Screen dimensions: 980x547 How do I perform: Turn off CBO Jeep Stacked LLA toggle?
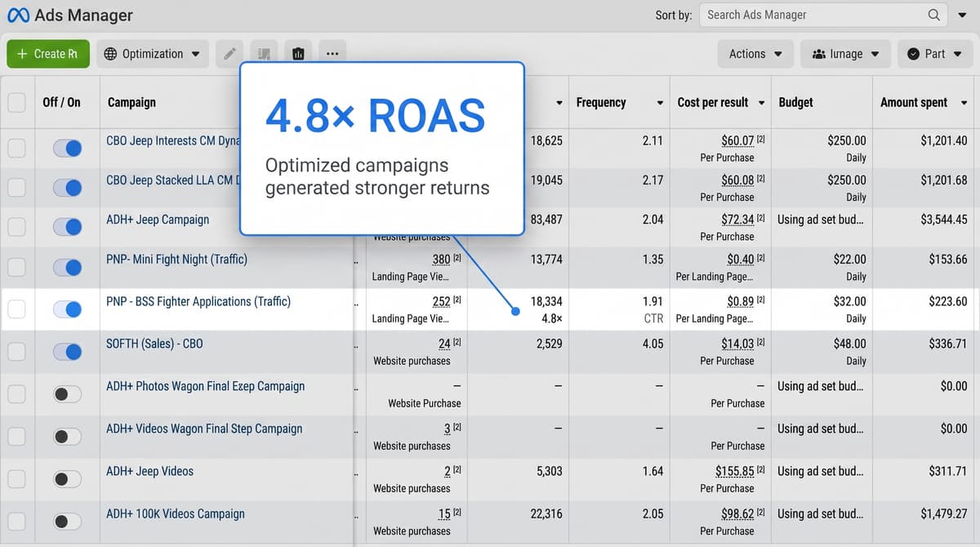[67, 188]
